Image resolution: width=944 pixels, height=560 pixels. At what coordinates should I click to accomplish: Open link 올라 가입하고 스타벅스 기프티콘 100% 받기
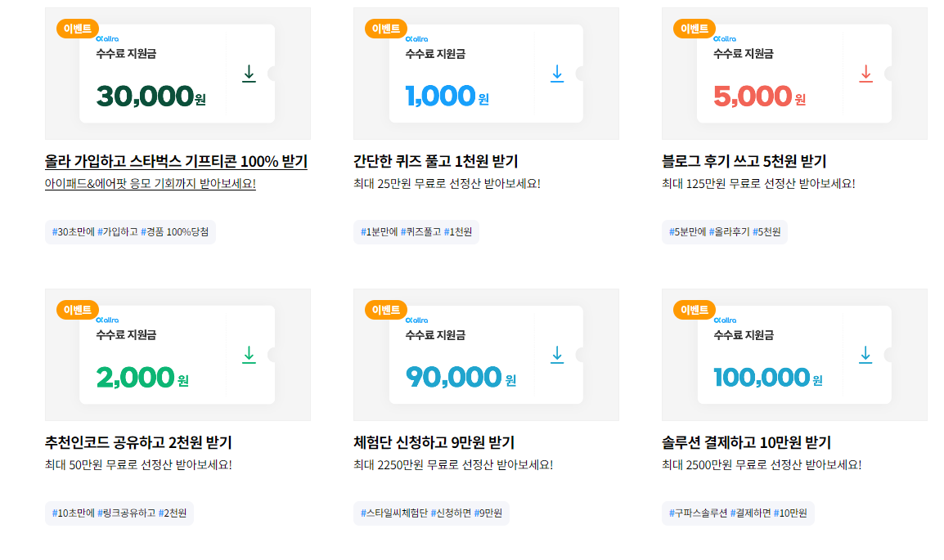coord(176,161)
